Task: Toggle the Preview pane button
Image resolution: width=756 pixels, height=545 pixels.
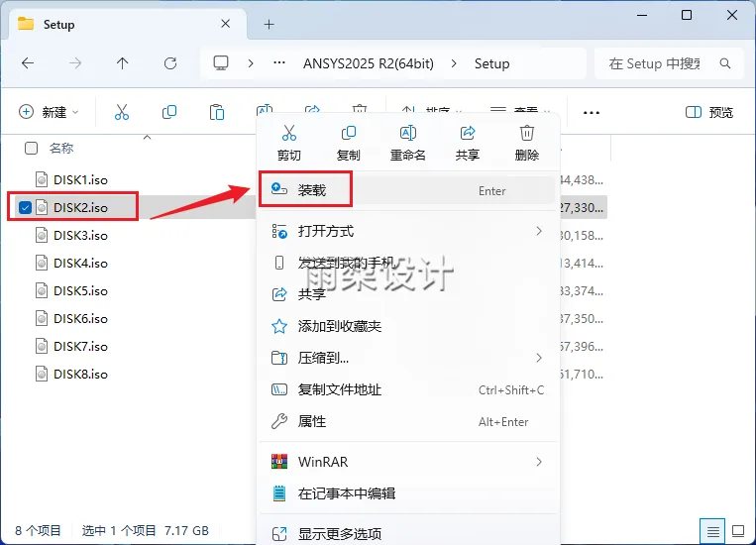Action: click(x=709, y=112)
